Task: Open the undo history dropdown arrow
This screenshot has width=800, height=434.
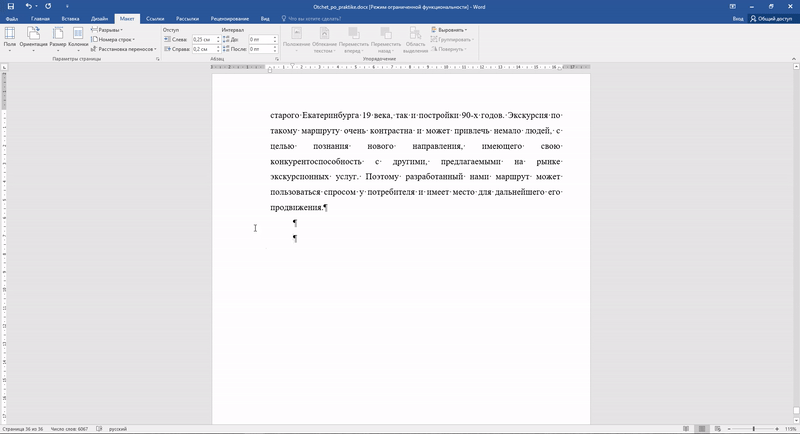Action: pos(36,7)
